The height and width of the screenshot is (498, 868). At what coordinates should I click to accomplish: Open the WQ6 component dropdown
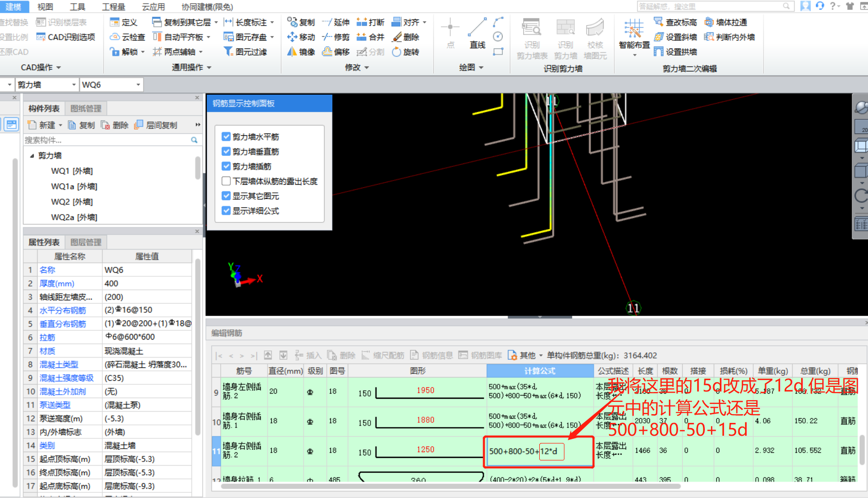(138, 85)
